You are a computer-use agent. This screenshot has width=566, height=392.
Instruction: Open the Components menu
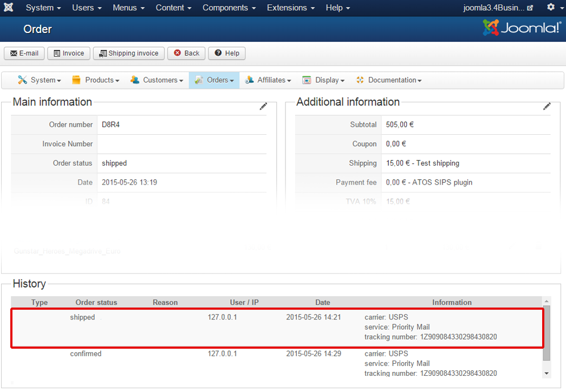(229, 8)
